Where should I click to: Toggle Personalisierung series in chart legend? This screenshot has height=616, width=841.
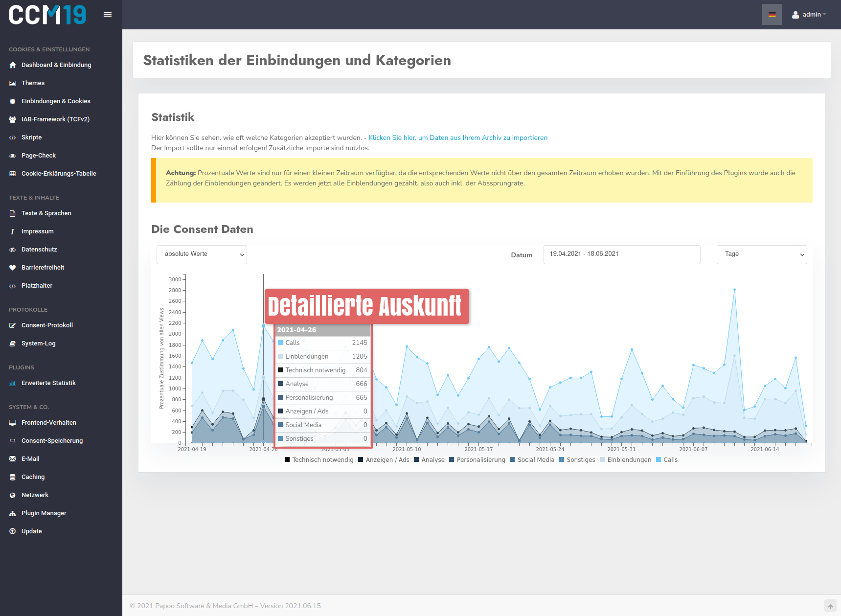click(477, 460)
